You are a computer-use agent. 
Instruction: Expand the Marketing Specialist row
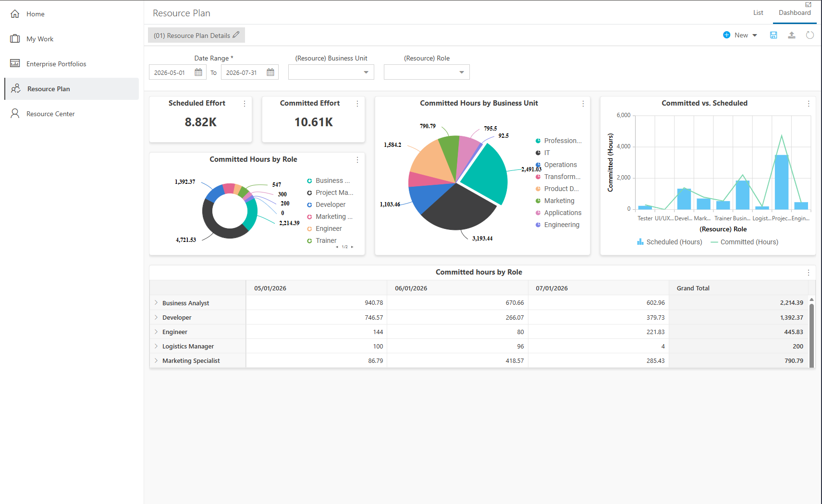(x=156, y=360)
